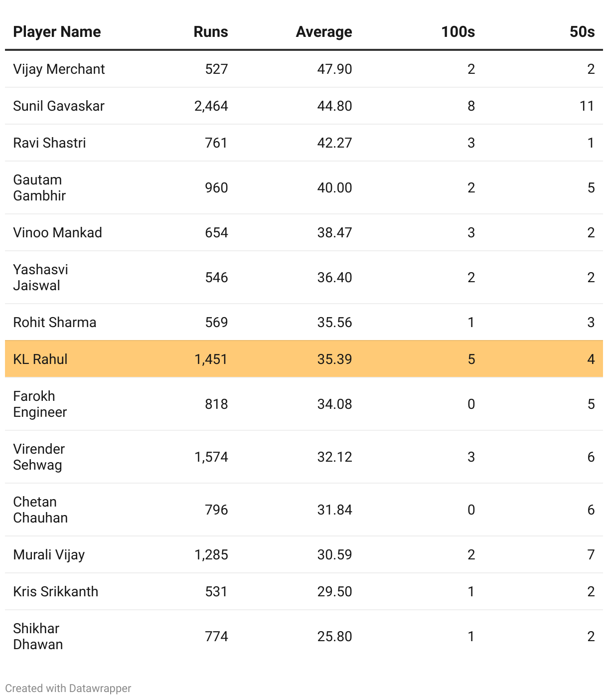Image resolution: width=608 pixels, height=700 pixels.
Task: Click the Player Name column header
Action: [57, 32]
